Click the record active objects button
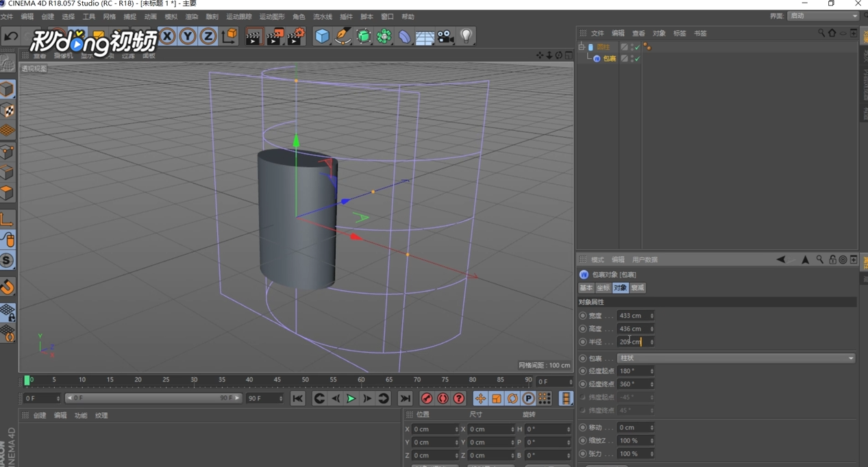This screenshot has height=467, width=868. pyautogui.click(x=427, y=399)
